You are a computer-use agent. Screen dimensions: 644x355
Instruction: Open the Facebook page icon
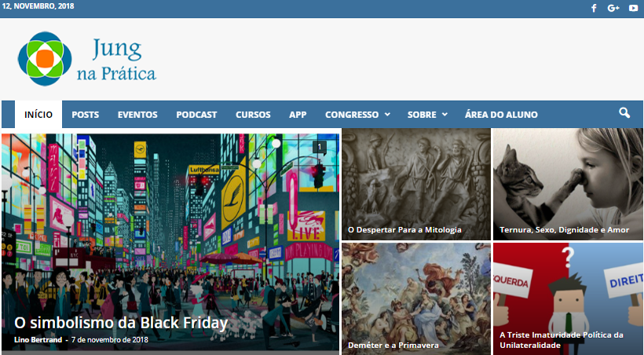point(594,8)
